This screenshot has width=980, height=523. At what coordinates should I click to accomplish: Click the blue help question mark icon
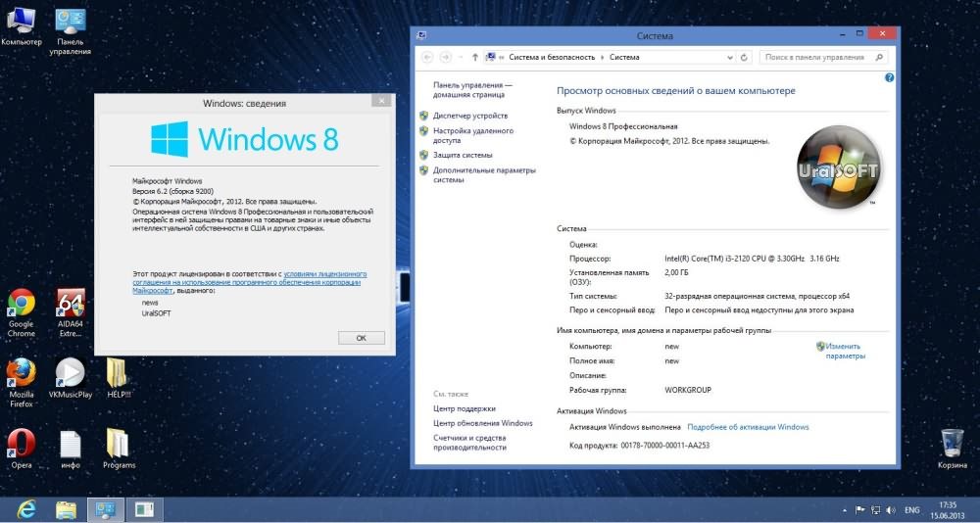(889, 76)
